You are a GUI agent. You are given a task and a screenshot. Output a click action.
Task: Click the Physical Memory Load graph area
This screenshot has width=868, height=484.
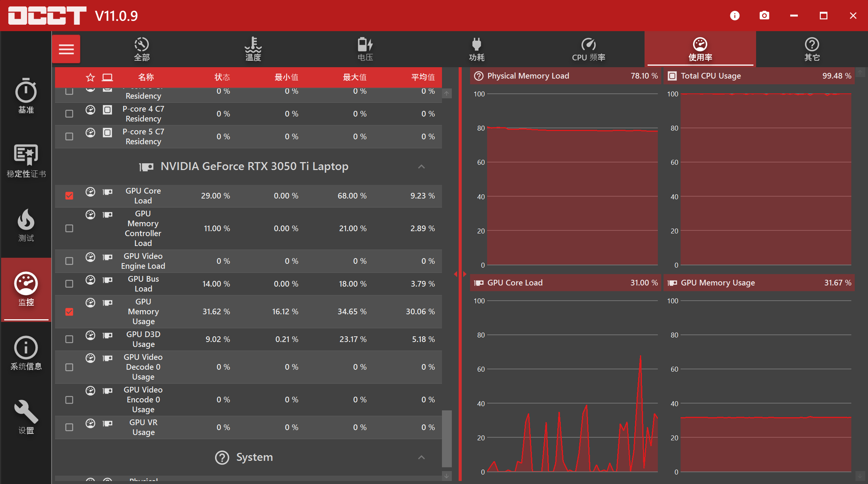pos(572,180)
